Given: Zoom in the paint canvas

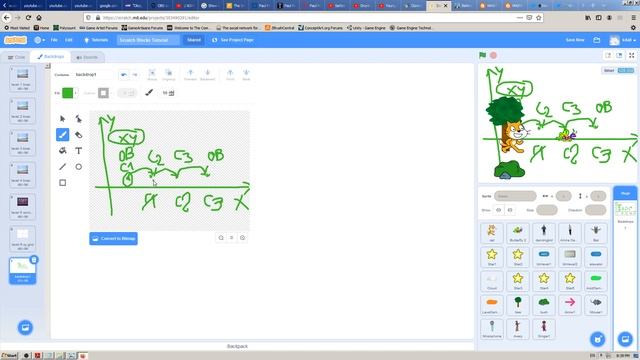Looking at the screenshot, I should pyautogui.click(x=242, y=238).
